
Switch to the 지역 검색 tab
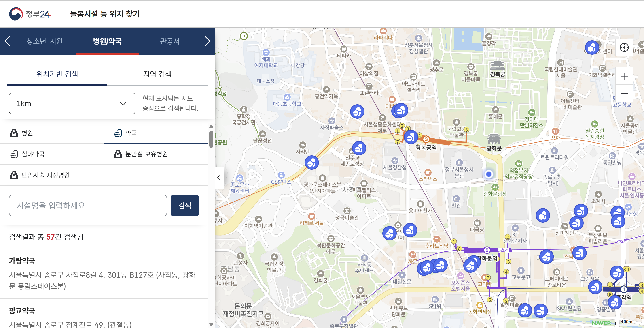[157, 74]
